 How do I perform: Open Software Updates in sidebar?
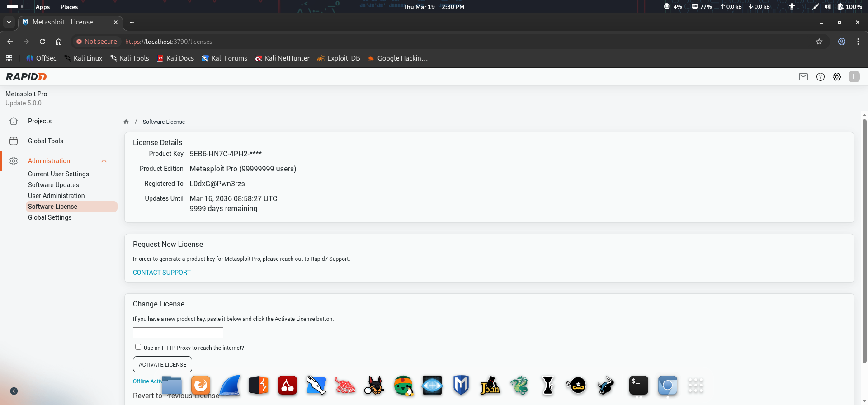click(x=53, y=185)
